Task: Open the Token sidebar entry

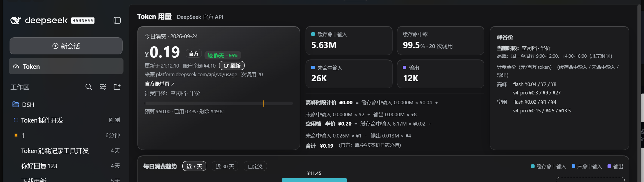Action: [66, 66]
